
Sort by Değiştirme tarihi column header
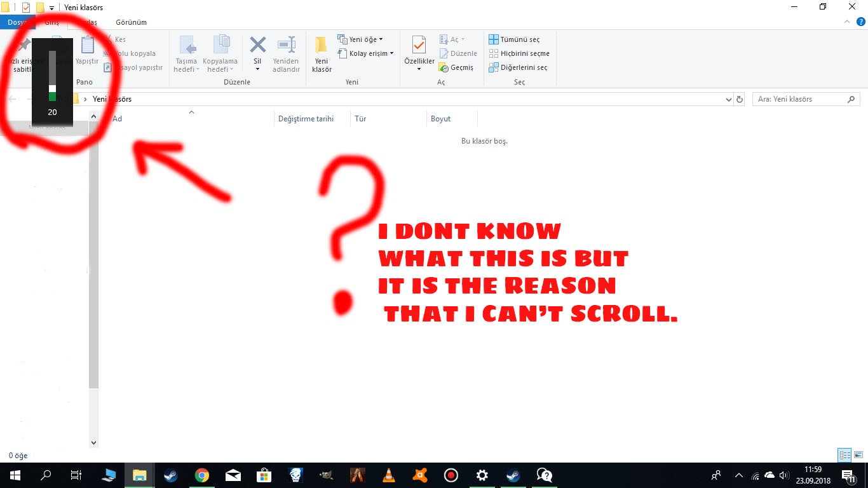click(x=312, y=119)
